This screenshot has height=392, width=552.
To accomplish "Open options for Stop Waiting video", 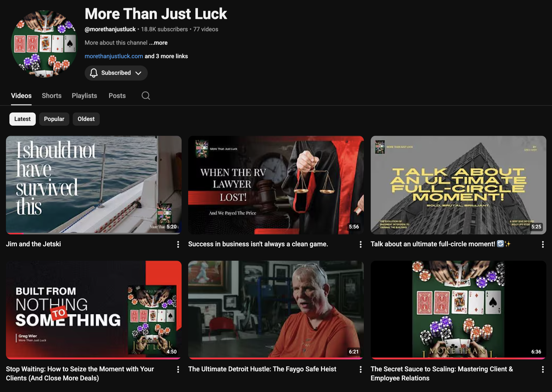I will pyautogui.click(x=178, y=369).
